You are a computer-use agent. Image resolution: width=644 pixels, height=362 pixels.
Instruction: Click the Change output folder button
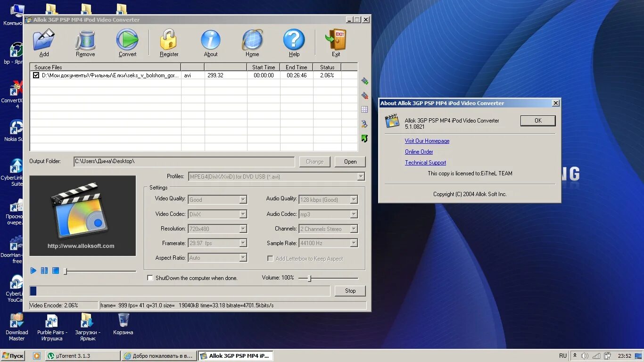click(x=314, y=162)
